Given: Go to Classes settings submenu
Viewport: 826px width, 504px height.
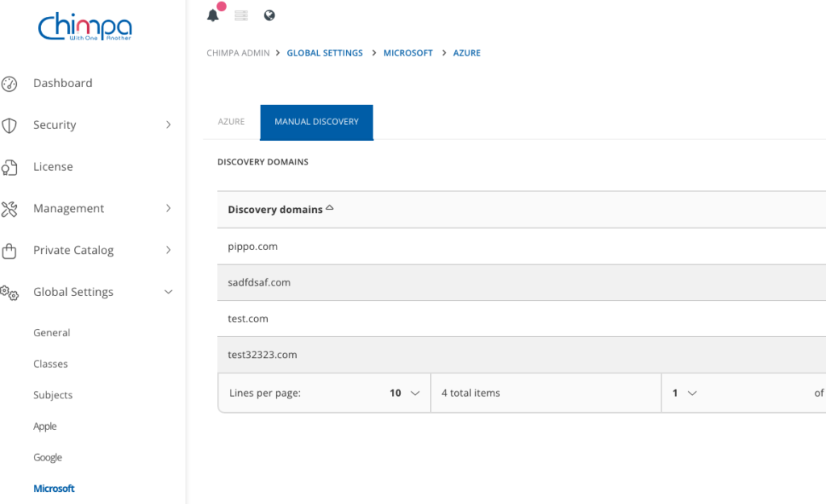Looking at the screenshot, I should (x=51, y=364).
